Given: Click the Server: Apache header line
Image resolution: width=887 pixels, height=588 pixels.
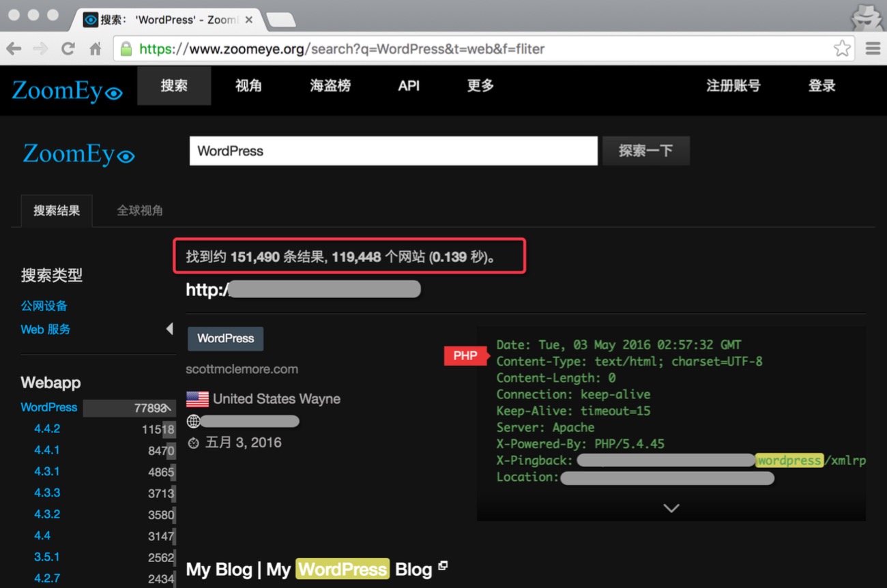Looking at the screenshot, I should pyautogui.click(x=546, y=428).
